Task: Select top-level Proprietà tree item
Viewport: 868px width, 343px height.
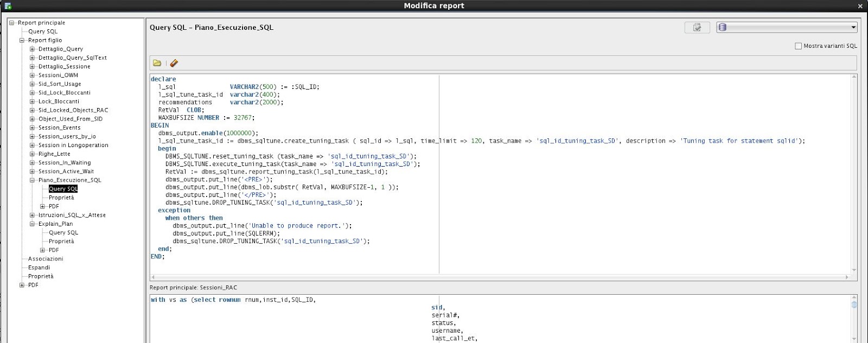Action: pos(41,276)
